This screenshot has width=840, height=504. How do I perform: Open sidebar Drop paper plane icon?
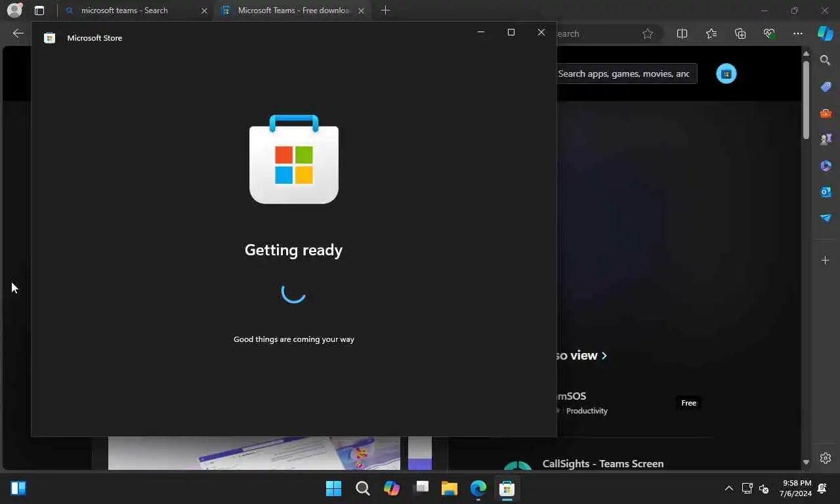pyautogui.click(x=826, y=218)
